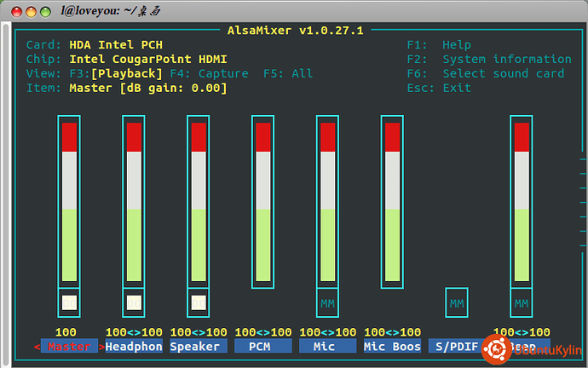Click Speaker level 100<>100

[199, 332]
